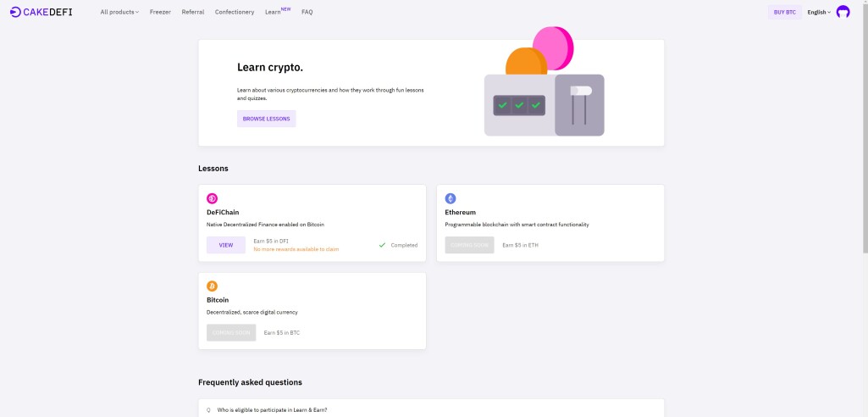Click 'Programmable blockchain with smart contract functionality' text
This screenshot has height=417, width=868.
point(517,225)
